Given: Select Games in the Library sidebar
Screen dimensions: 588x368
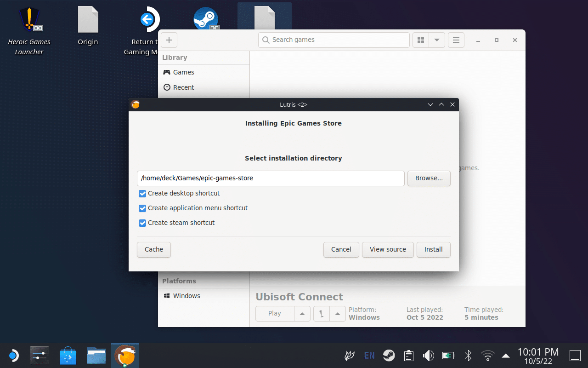Looking at the screenshot, I should (x=204, y=72).
